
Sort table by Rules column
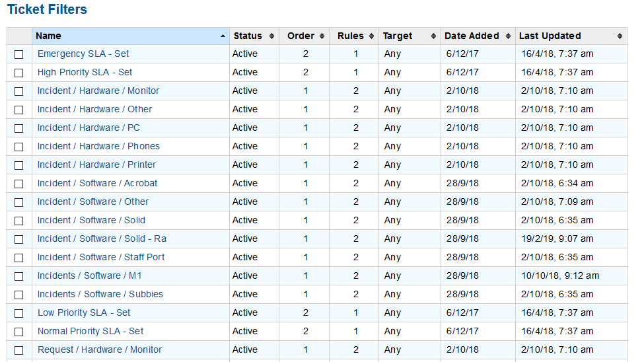point(350,36)
